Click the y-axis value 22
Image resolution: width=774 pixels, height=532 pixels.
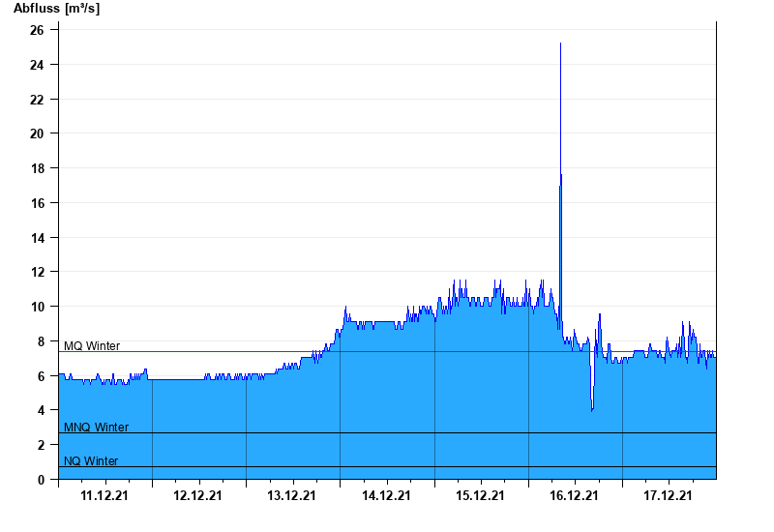point(37,100)
